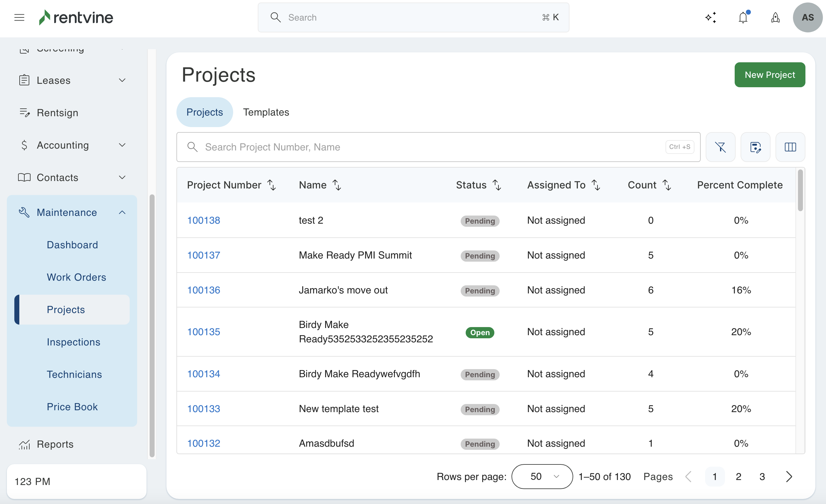Open Work Orders in the sidebar
The image size is (826, 504).
coord(76,277)
